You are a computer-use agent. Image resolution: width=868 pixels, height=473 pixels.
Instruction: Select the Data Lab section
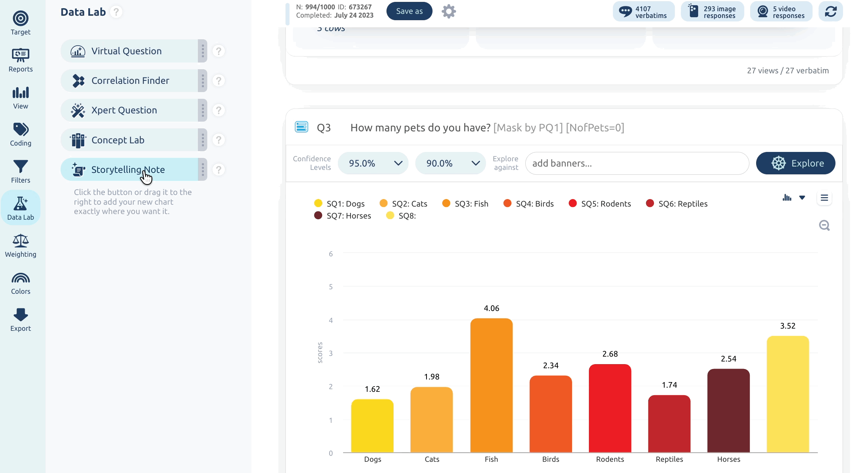21,208
